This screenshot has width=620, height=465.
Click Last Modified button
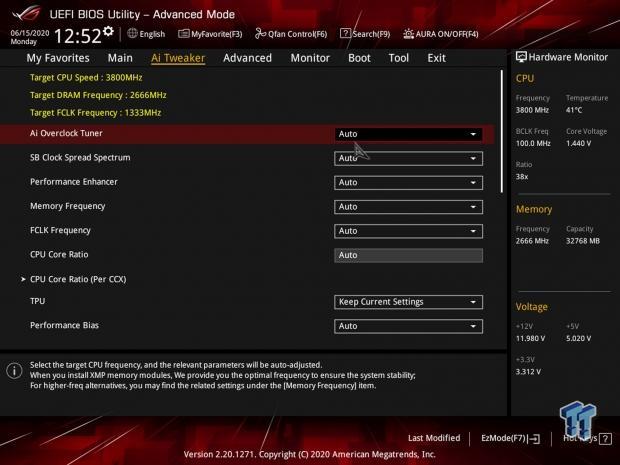point(434,438)
